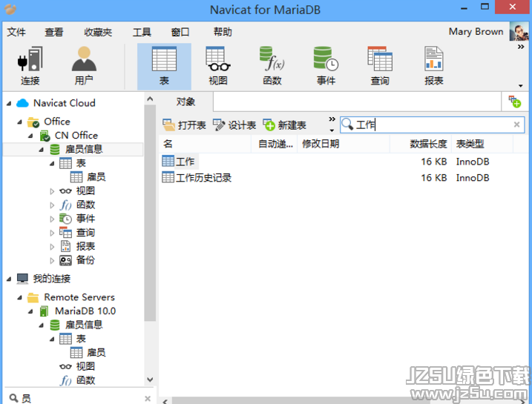Open the 查询 query toolbar item
The width and height of the screenshot is (532, 404).
click(380, 66)
